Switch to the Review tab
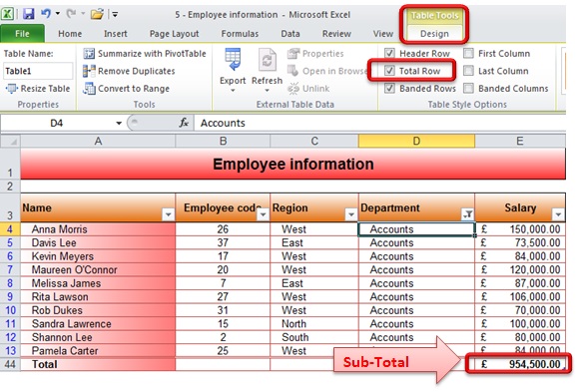 pos(336,34)
